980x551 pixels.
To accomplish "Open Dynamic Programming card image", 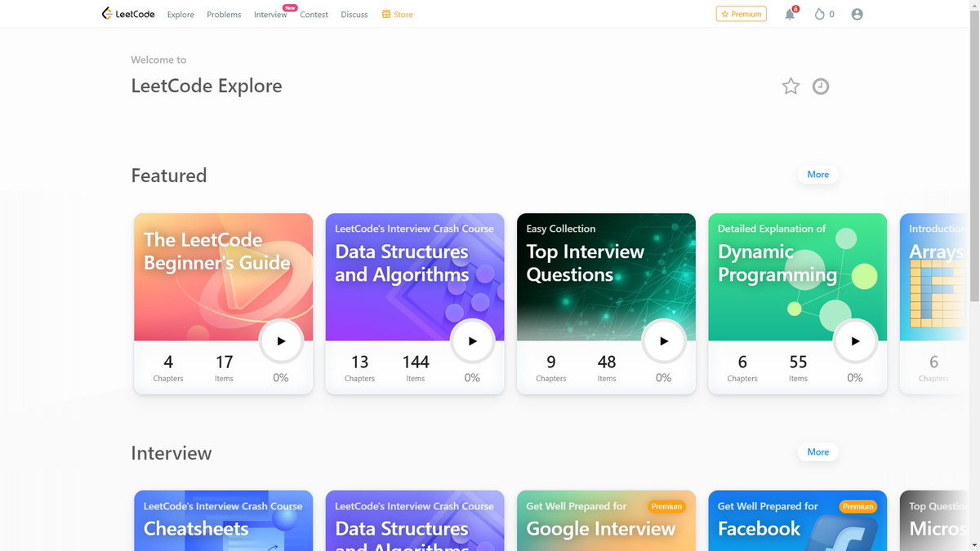I will point(798,278).
